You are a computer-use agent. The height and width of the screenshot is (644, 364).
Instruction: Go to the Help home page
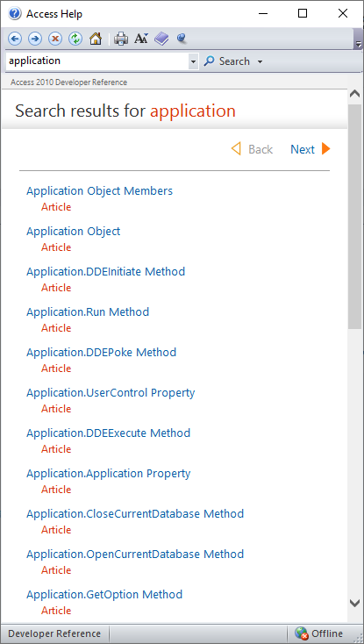click(96, 39)
